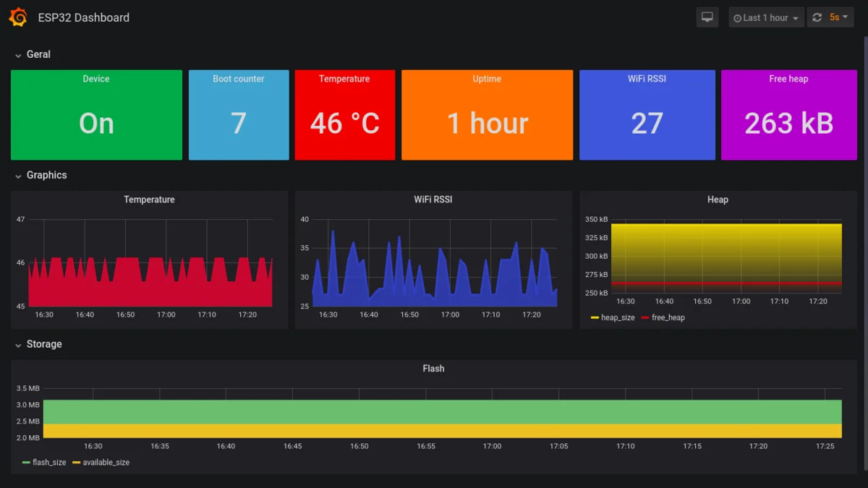Toggle available_size series in legend
This screenshot has width=868, height=488.
106,462
